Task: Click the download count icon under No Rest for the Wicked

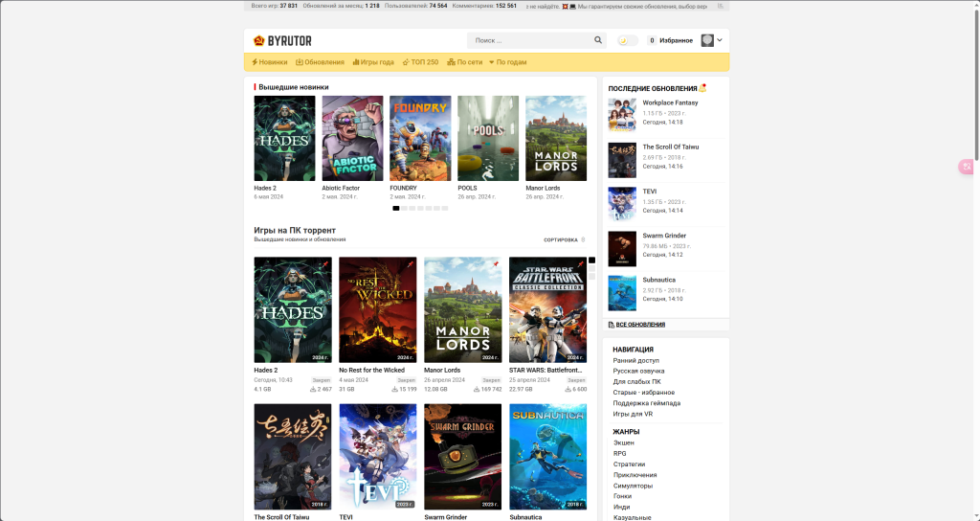Action: (x=395, y=390)
